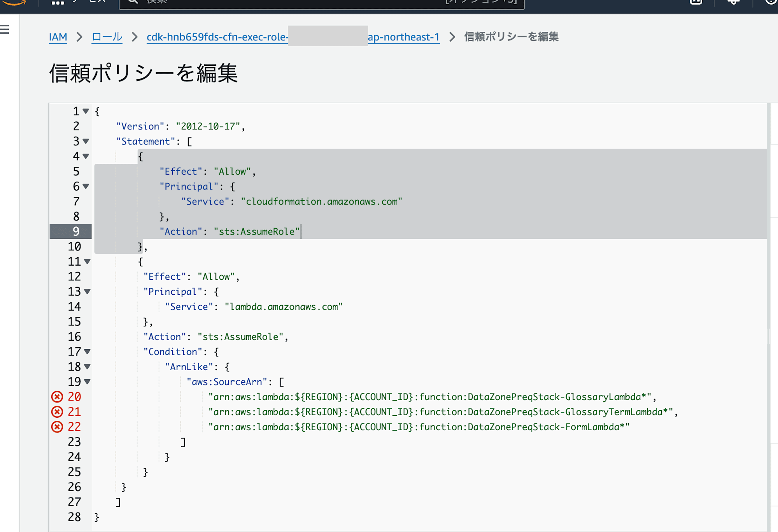Click the GlossaryLambda* ARN on line 20
Viewport: 778px width, 532px height.
(430, 397)
